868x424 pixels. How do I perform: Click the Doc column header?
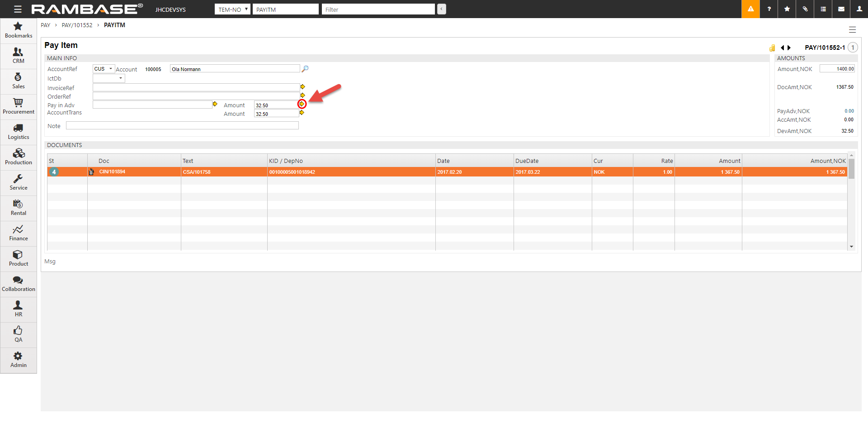point(134,161)
